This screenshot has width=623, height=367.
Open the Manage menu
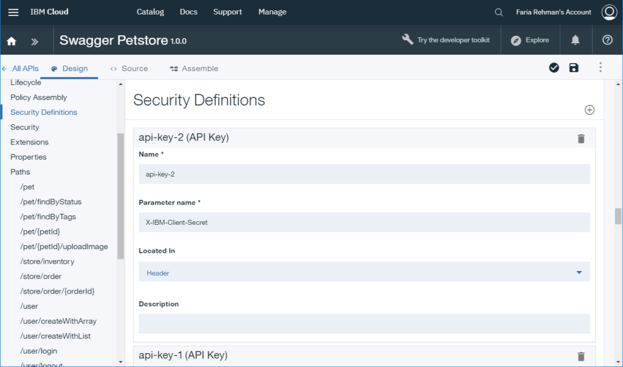point(272,12)
